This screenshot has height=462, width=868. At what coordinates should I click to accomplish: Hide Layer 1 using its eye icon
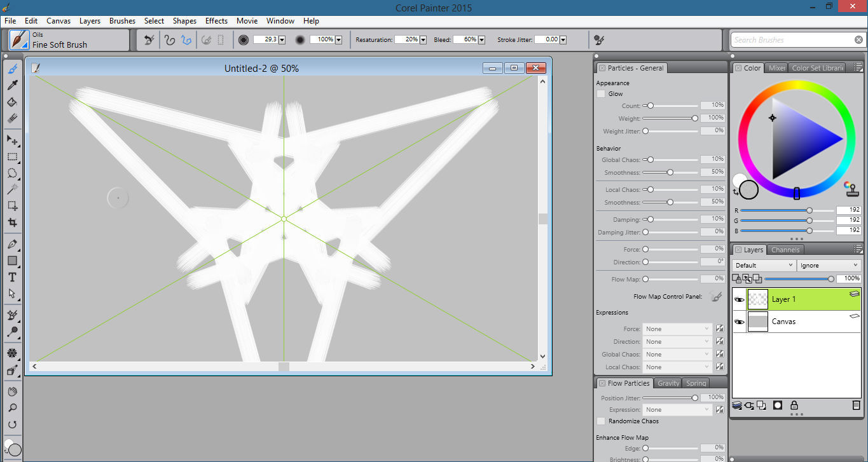coord(739,299)
